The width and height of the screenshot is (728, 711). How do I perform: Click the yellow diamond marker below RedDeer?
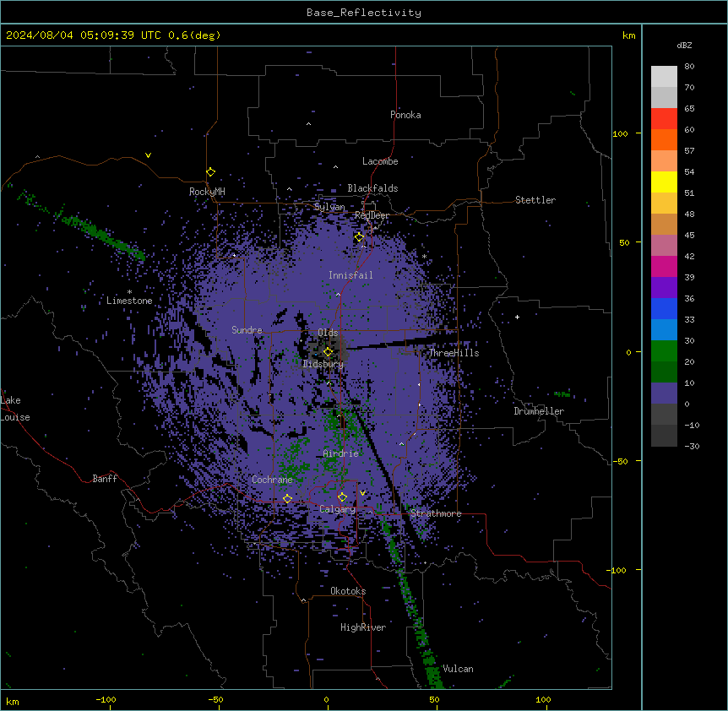tap(359, 237)
